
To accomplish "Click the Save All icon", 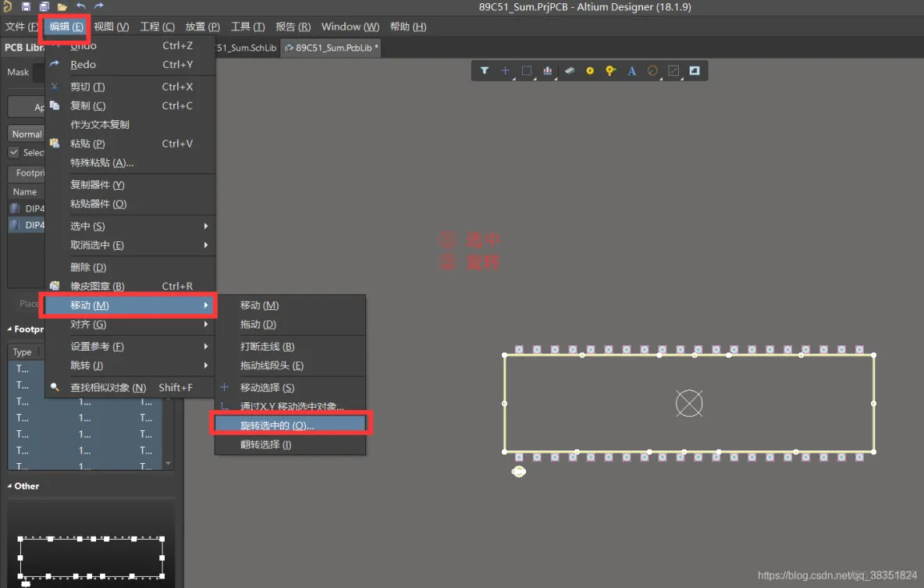I will point(44,6).
